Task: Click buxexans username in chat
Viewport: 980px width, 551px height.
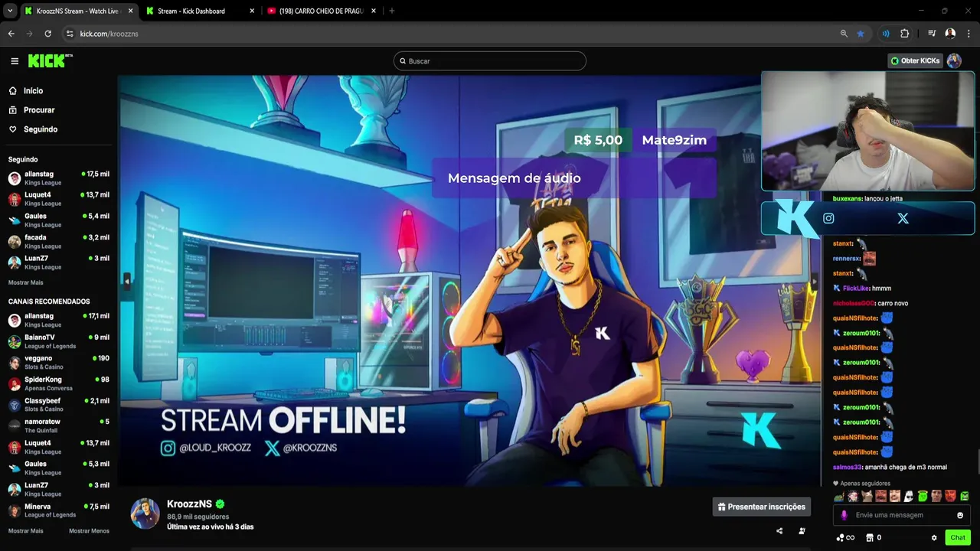Action: (847, 199)
